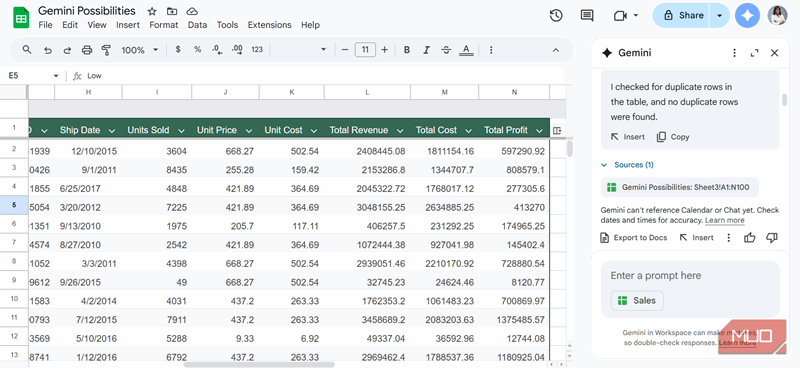The width and height of the screenshot is (800, 368).
Task: Give thumbs down to Gemini response
Action: click(771, 237)
